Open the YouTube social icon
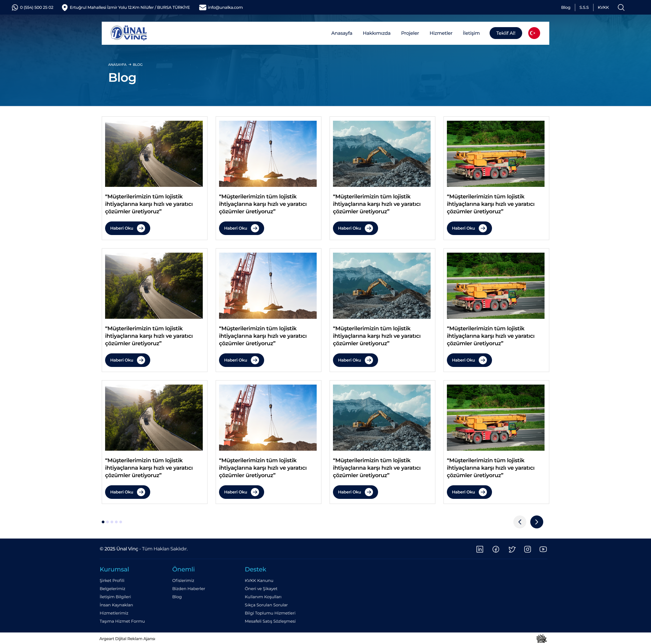 (x=543, y=549)
